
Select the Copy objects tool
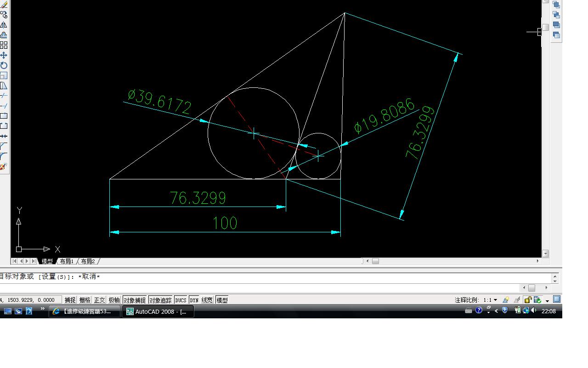point(4,15)
